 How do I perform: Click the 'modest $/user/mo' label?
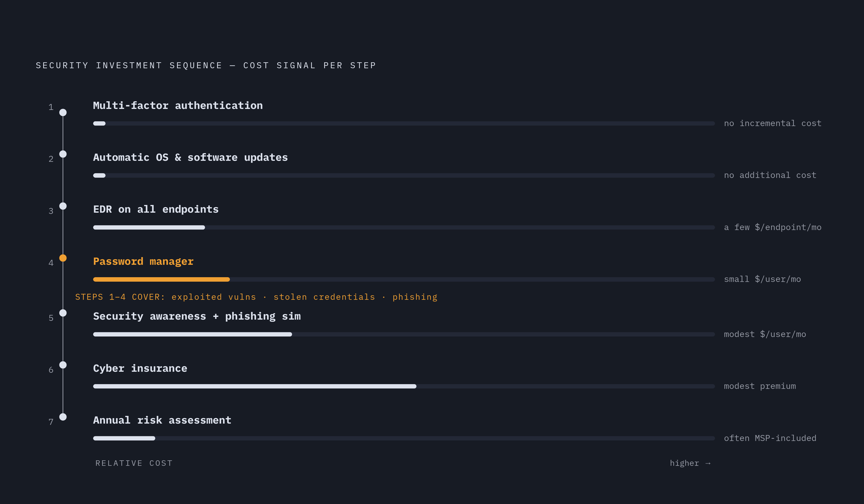765,335
